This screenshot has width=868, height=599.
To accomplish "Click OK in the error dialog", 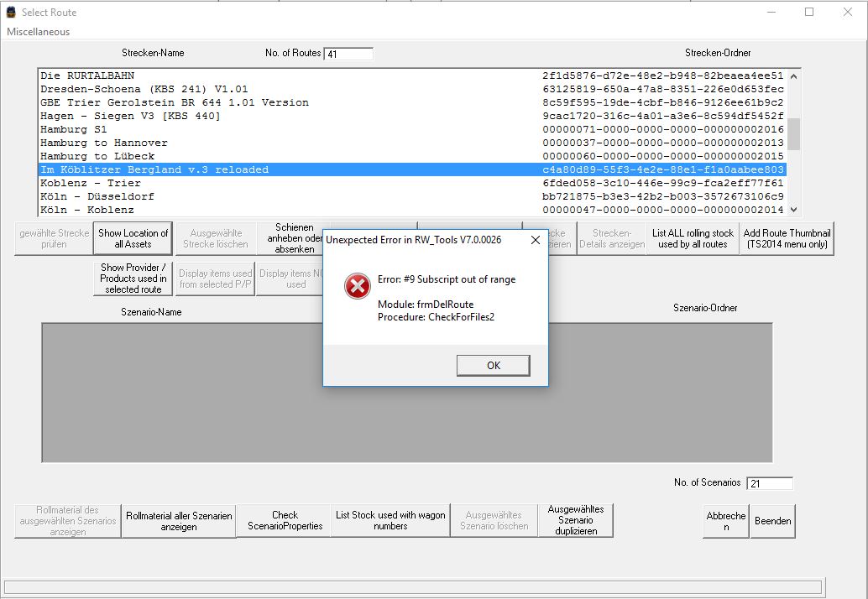I will point(494,365).
